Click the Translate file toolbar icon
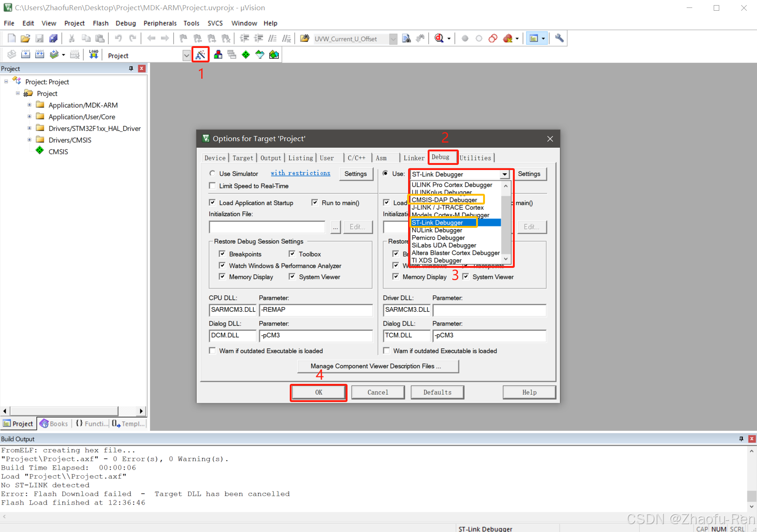Screen dimensions: 757x532 [12, 55]
